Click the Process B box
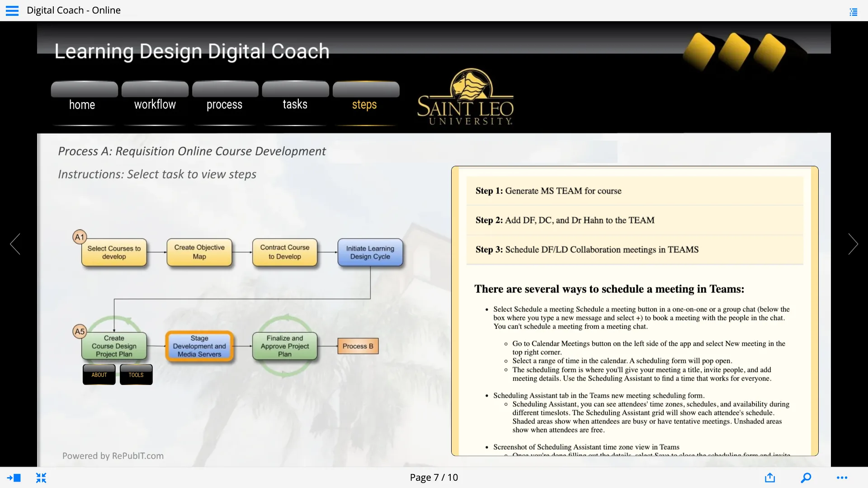 [x=358, y=346]
